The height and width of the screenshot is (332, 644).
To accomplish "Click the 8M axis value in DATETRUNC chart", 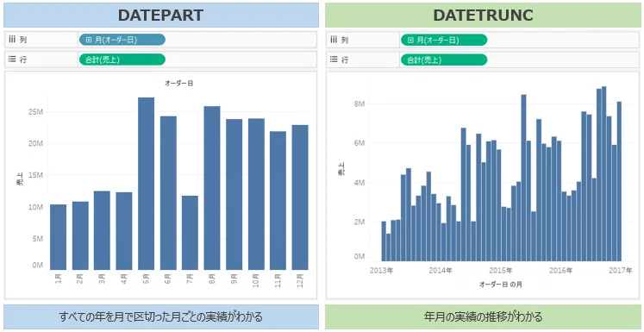I will coord(360,104).
